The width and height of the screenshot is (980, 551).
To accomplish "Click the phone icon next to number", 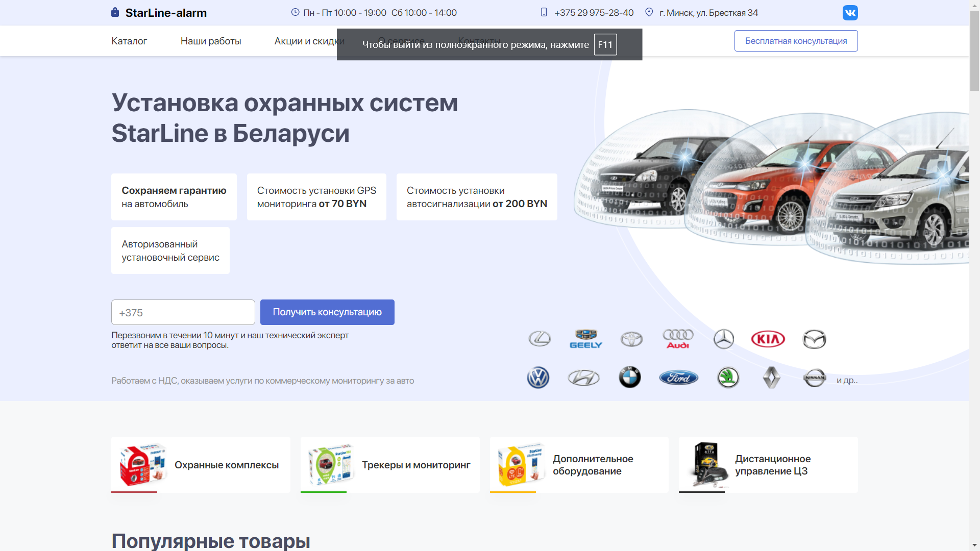I will (x=544, y=12).
